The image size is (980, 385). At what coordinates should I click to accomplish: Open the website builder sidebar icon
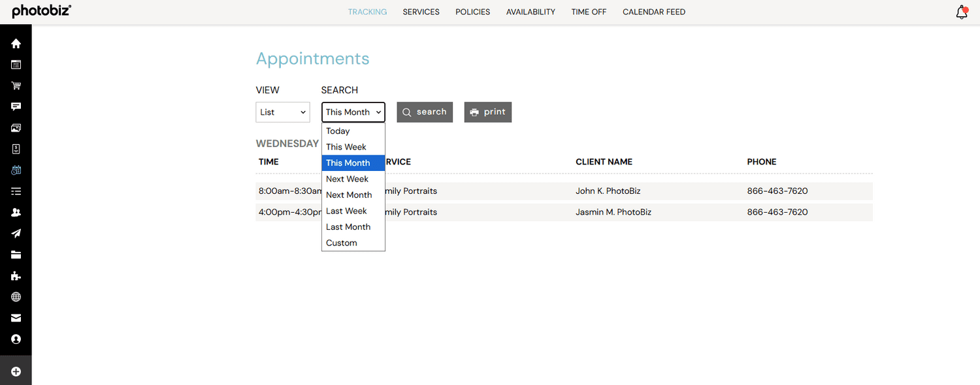tap(16, 65)
